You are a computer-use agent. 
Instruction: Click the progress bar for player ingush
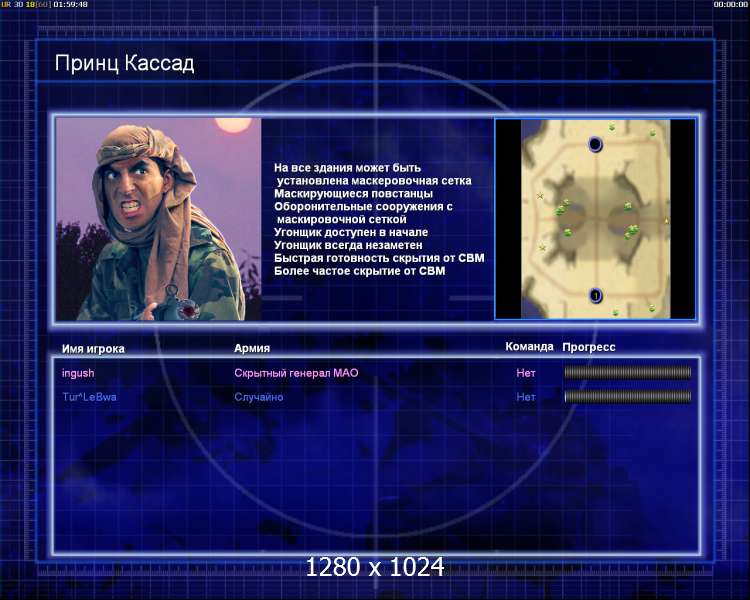pos(628,372)
